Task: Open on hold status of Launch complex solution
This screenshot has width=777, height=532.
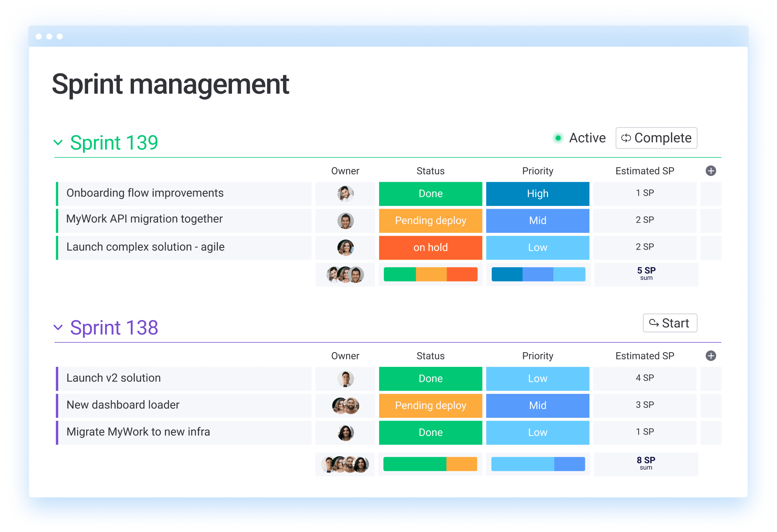Action: [430, 247]
